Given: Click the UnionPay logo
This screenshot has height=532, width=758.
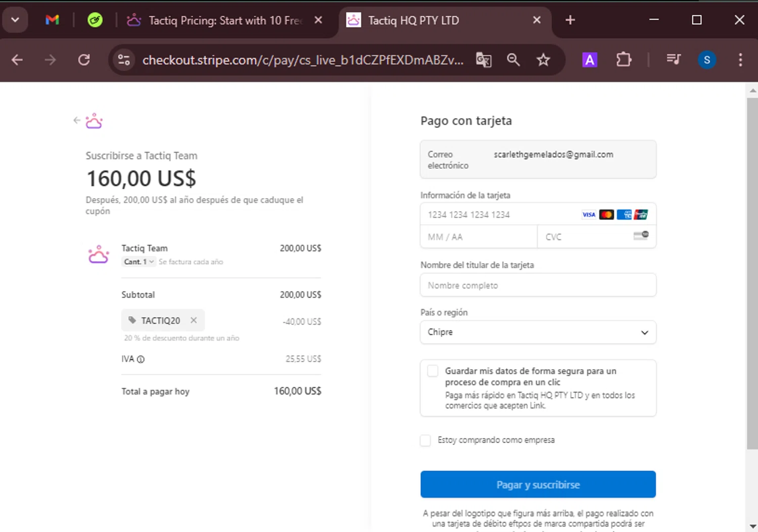Looking at the screenshot, I should (641, 215).
